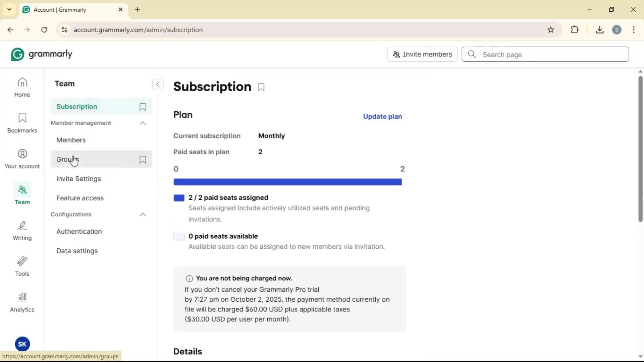The image size is (644, 362).
Task: Click the blue paid seats progress bar
Action: pos(287,182)
